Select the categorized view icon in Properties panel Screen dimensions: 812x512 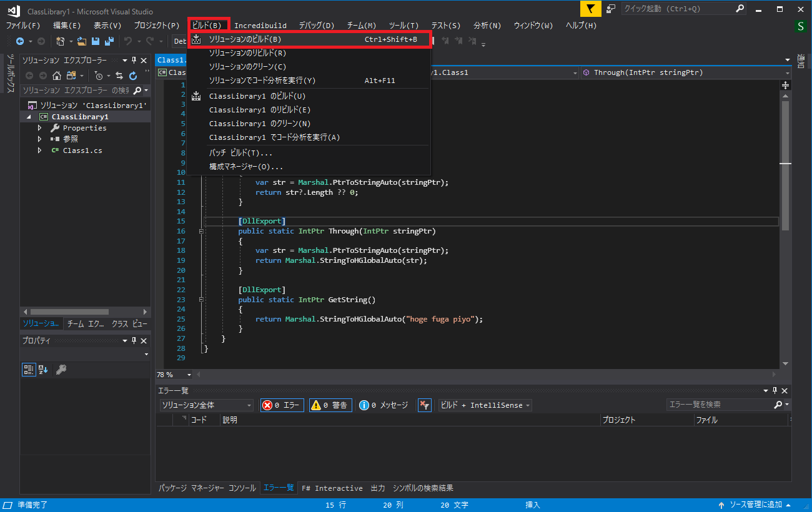point(28,369)
